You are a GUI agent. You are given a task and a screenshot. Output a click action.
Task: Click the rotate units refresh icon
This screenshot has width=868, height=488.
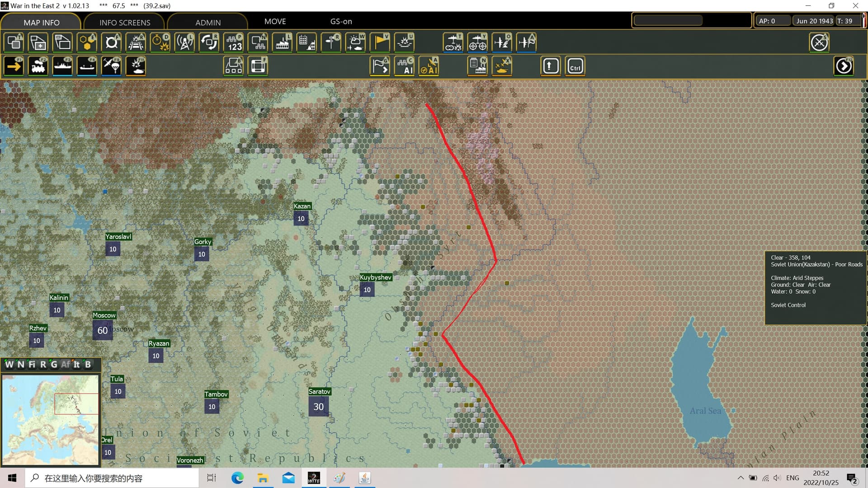[209, 42]
